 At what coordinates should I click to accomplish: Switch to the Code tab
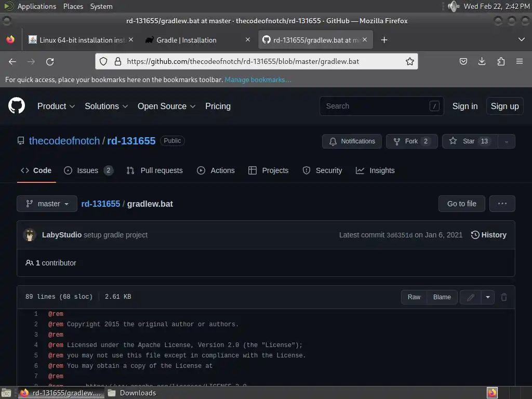tap(36, 170)
